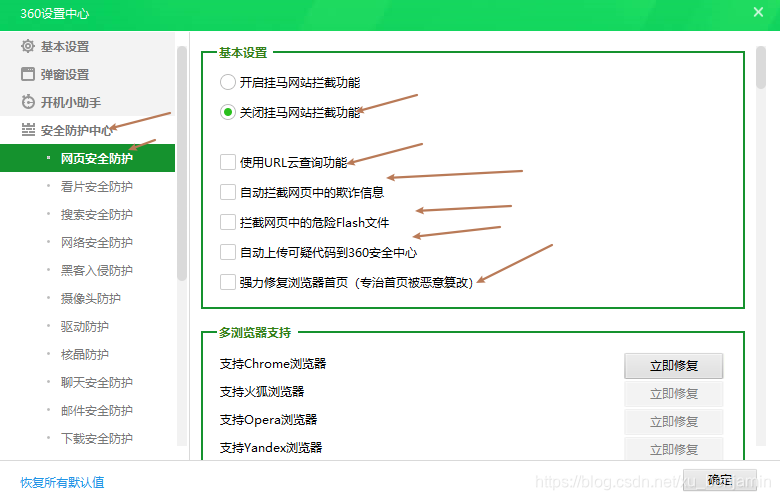Click the window icon beside 弹窗设置
The width and height of the screenshot is (780, 500).
coord(28,74)
